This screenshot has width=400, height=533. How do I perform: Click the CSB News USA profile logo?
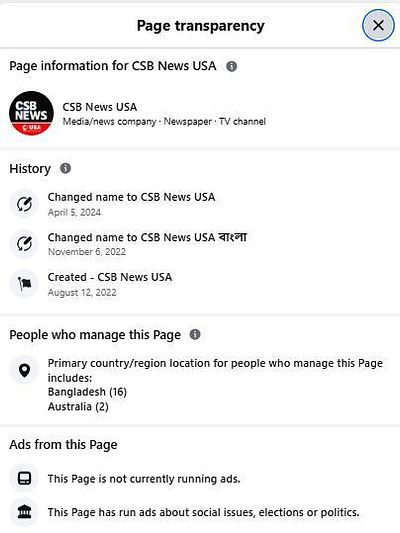coord(31,113)
